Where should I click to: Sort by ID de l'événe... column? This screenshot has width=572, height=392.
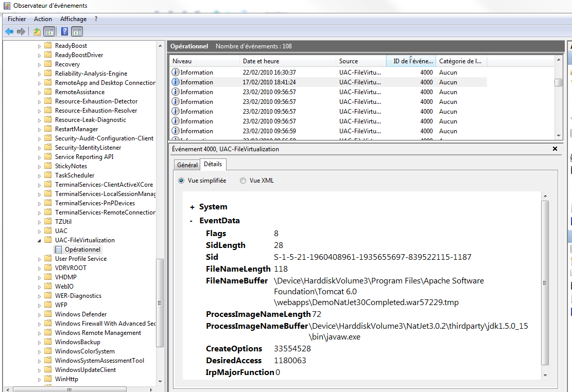tap(411, 61)
